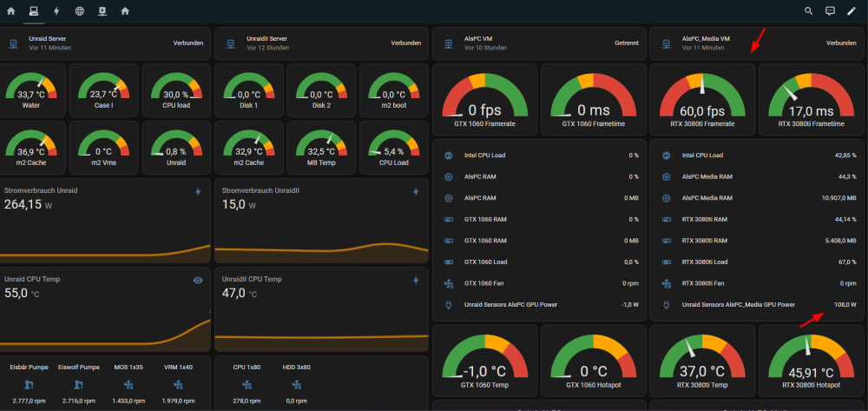Image resolution: width=868 pixels, height=411 pixels.
Task: Click the 47,0 °C UnraidII CPU reading
Action: (x=241, y=294)
